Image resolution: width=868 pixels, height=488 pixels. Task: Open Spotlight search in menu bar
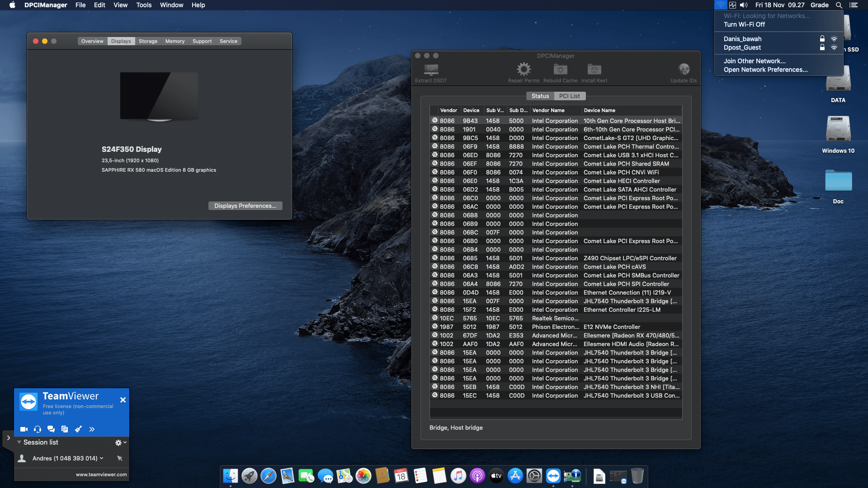coord(839,5)
